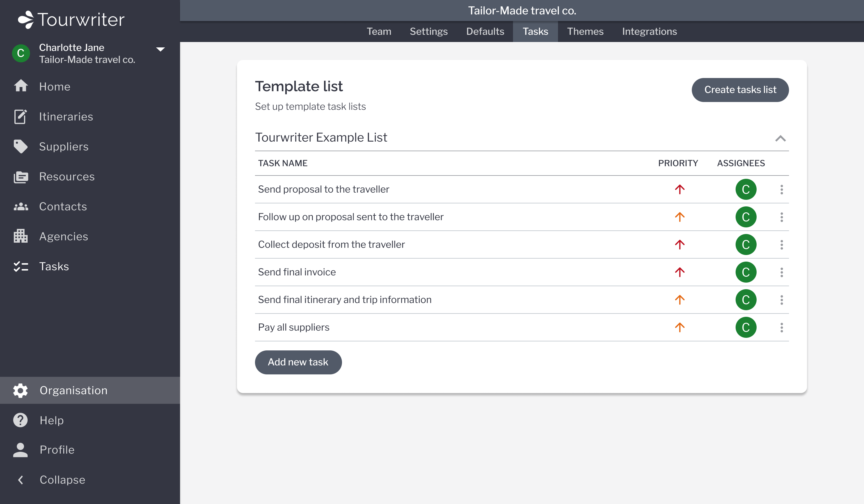The image size is (864, 504).
Task: Click the Resources sidebar label
Action: (67, 177)
